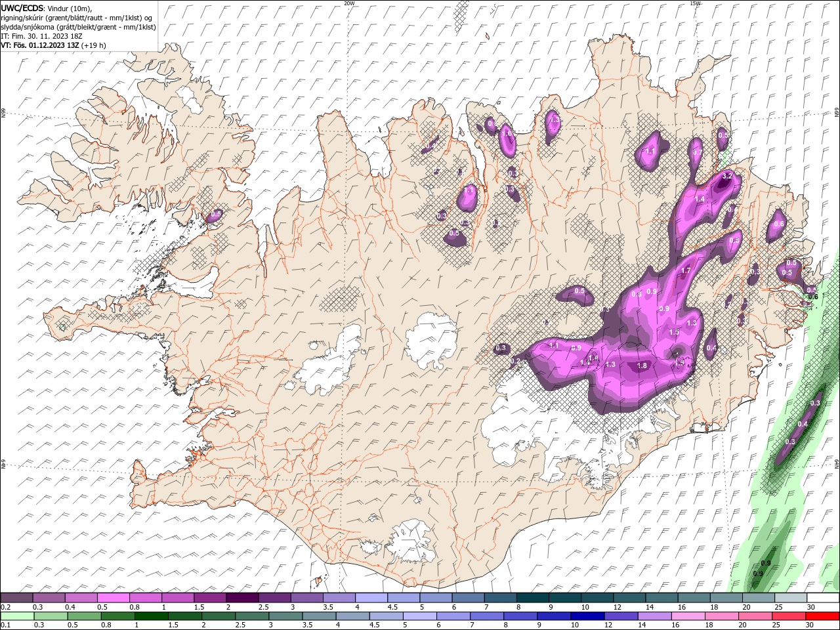Click the dark purple upper swatch starting at 2
This screenshot has height=630, width=840.
(x=241, y=598)
